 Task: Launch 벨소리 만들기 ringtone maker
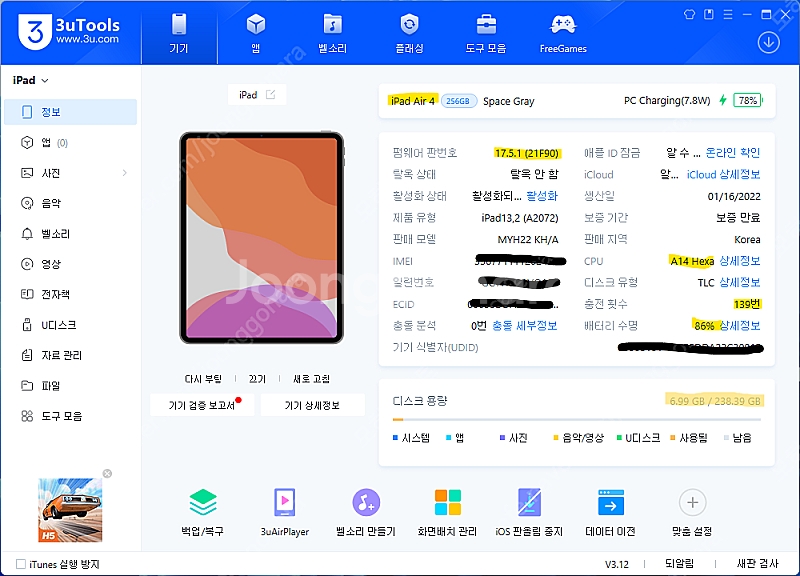click(x=366, y=512)
